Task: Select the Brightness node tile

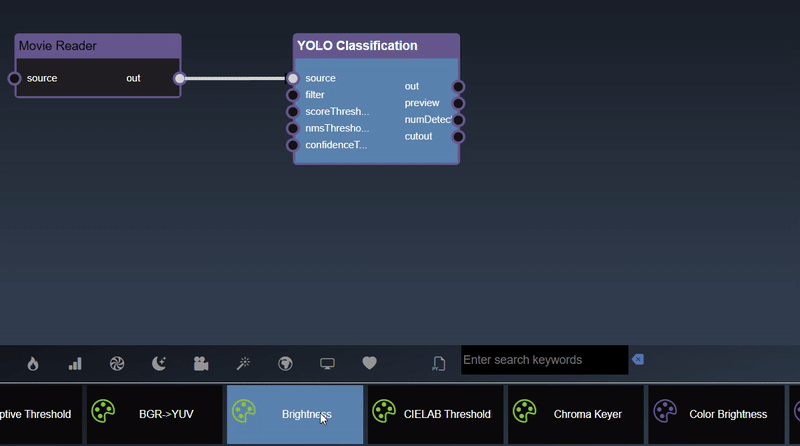Action: (x=295, y=414)
